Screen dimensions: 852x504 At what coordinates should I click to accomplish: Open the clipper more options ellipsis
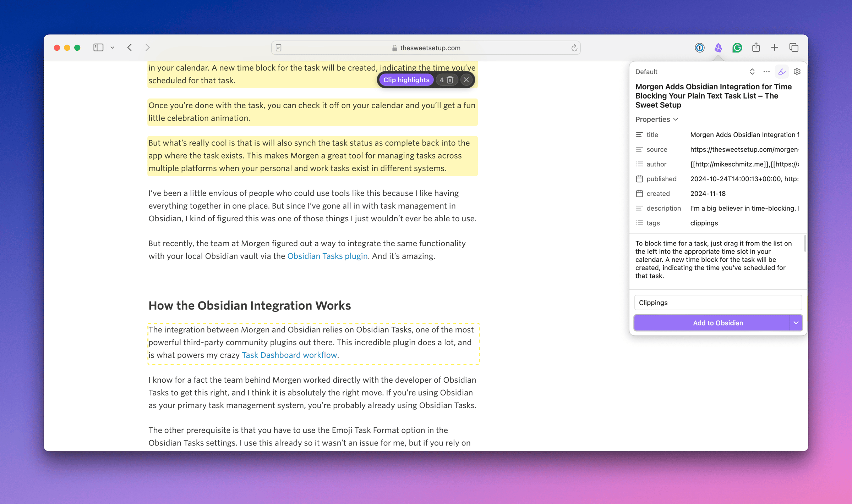(766, 72)
